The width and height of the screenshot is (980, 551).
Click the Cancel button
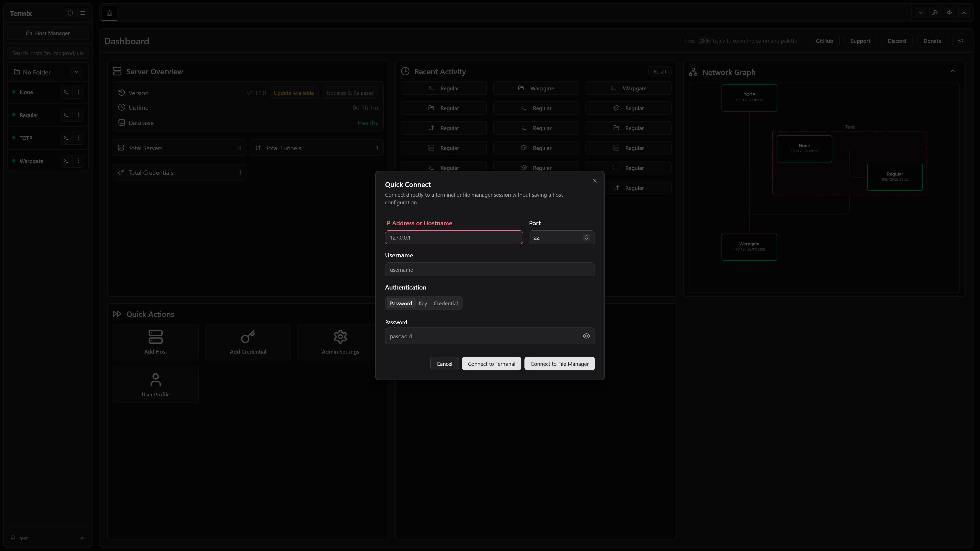pyautogui.click(x=444, y=364)
